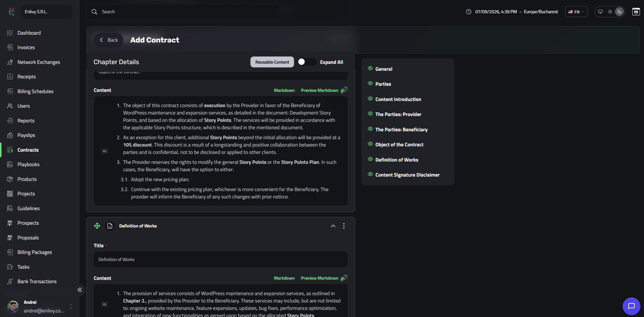Open Billing Schedules page
644x317 pixels.
click(35, 91)
